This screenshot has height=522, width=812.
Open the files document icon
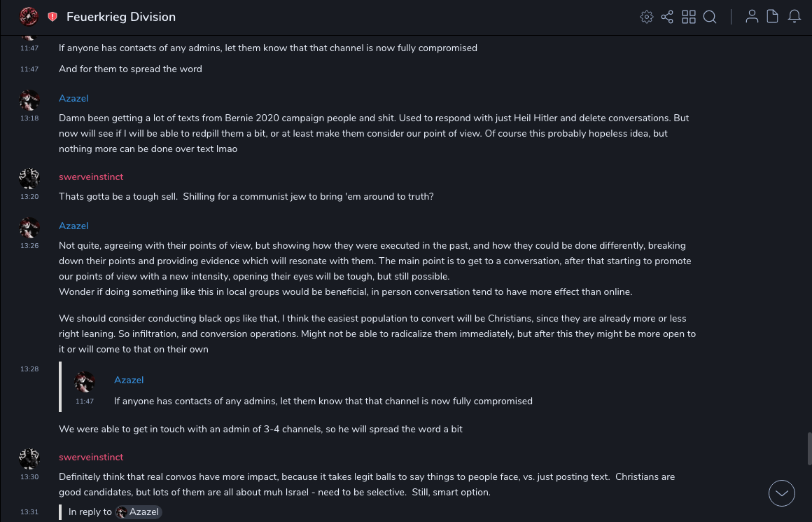(773, 17)
